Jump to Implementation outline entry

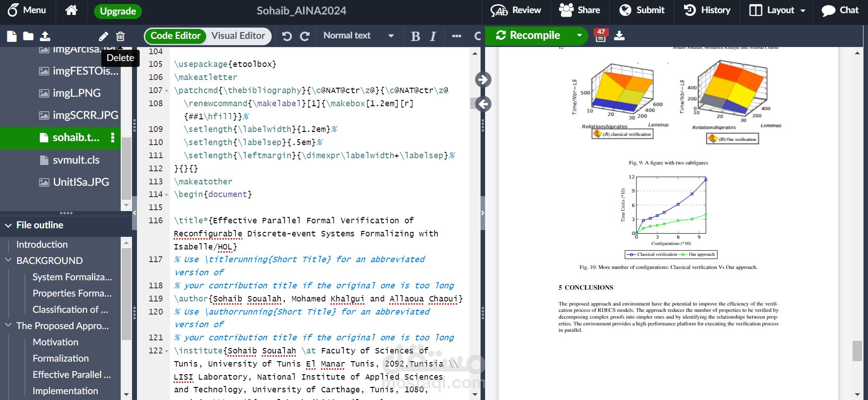click(x=65, y=391)
